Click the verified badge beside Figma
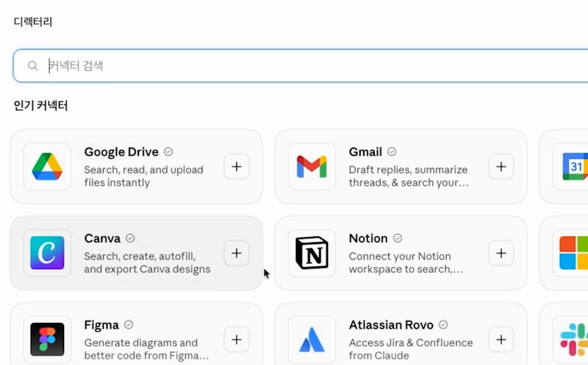The image size is (588, 365). (129, 325)
